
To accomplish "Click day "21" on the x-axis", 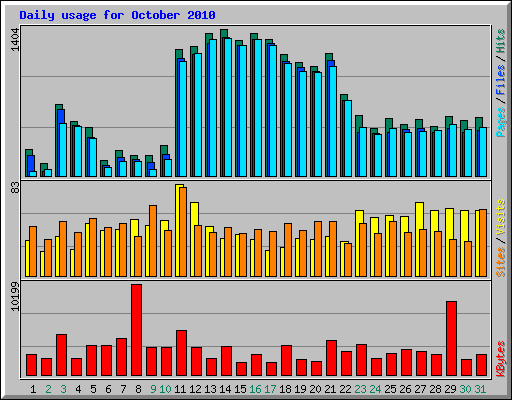I will (330, 389).
